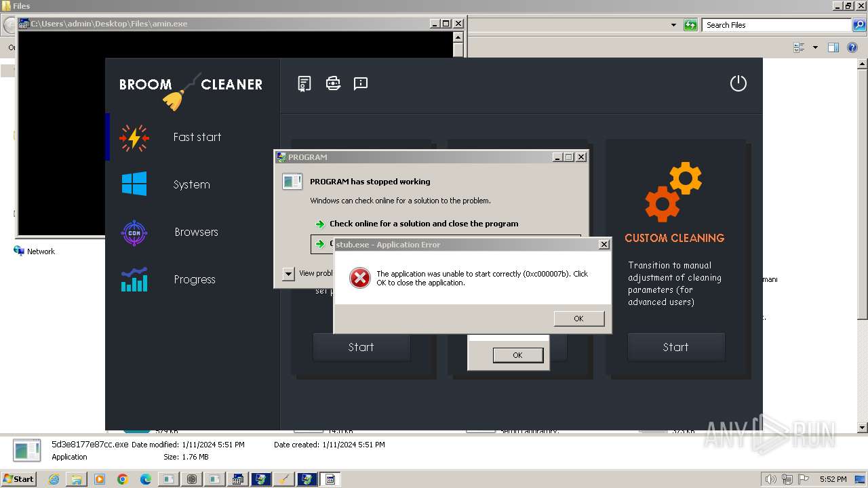Click the orange Custom Cleaning gears icon
The width and height of the screenshot is (868, 488).
coord(673,192)
